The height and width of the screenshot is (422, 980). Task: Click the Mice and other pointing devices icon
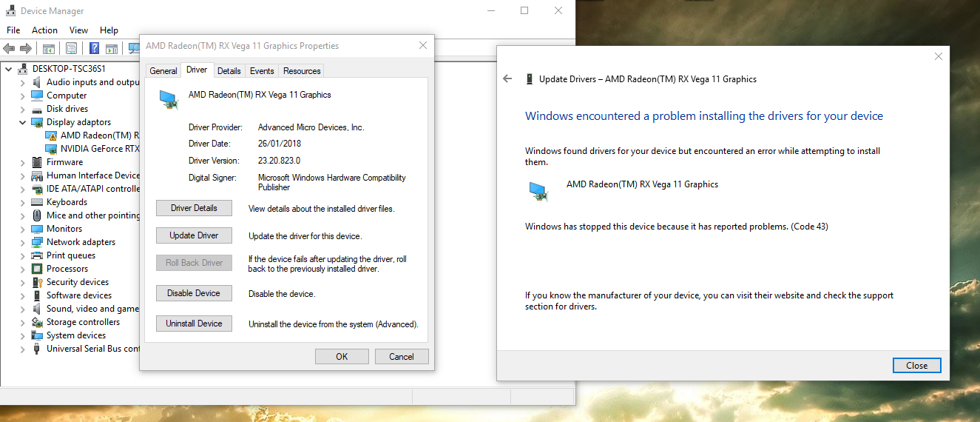coord(37,215)
